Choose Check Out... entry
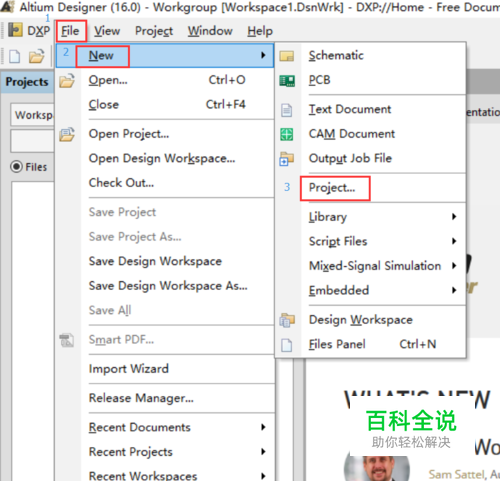Screen dimensions: 500x481 [165, 183]
